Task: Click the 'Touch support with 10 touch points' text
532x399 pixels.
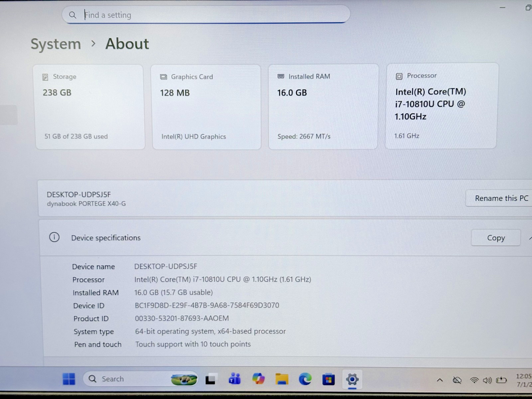Action: pos(193,344)
